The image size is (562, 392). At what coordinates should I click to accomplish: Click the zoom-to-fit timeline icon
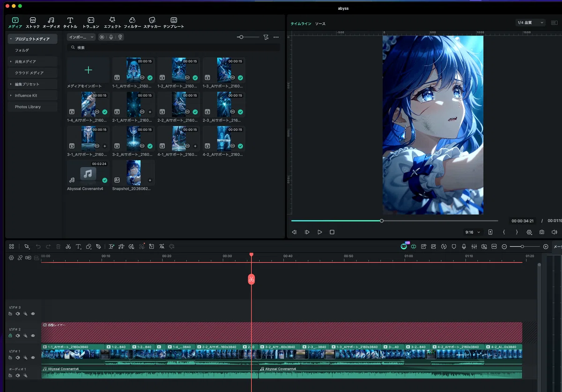[x=494, y=247]
